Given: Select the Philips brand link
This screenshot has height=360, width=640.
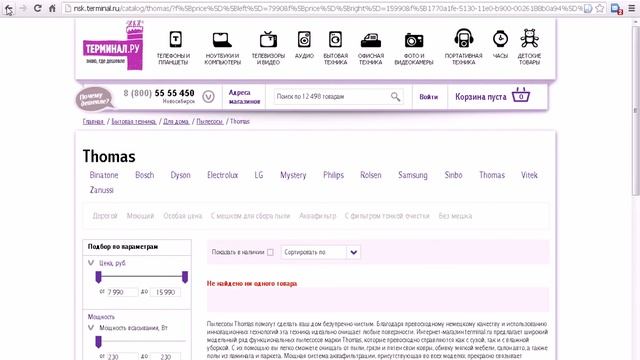Looking at the screenshot, I should point(333,175).
